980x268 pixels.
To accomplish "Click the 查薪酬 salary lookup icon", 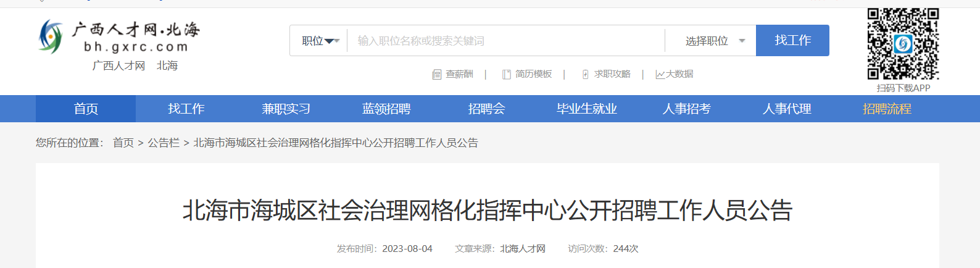I will (437, 75).
